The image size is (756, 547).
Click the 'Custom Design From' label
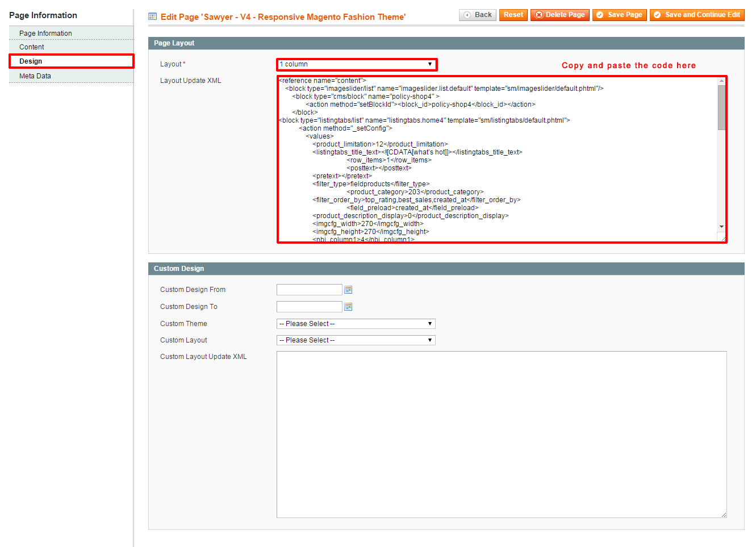[193, 290]
